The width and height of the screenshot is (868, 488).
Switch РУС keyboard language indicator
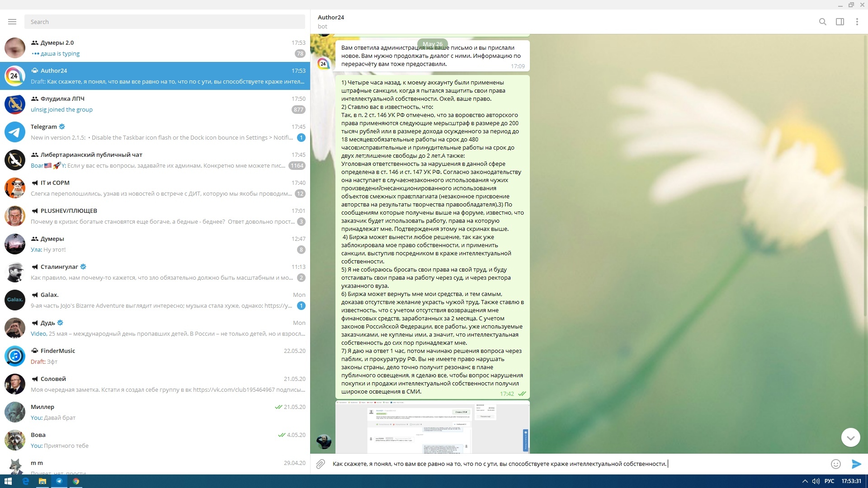[829, 481]
